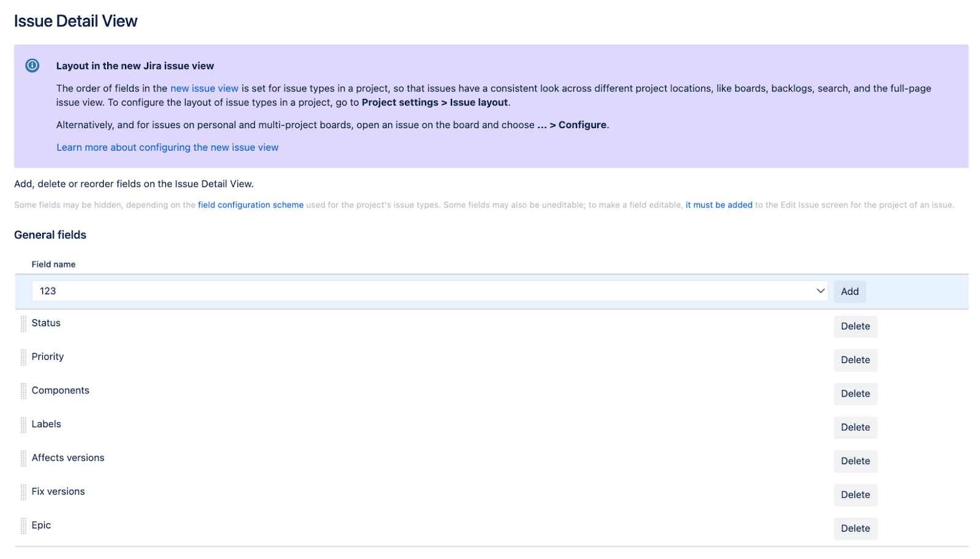Click the Add button next to field dropdown

coord(850,292)
